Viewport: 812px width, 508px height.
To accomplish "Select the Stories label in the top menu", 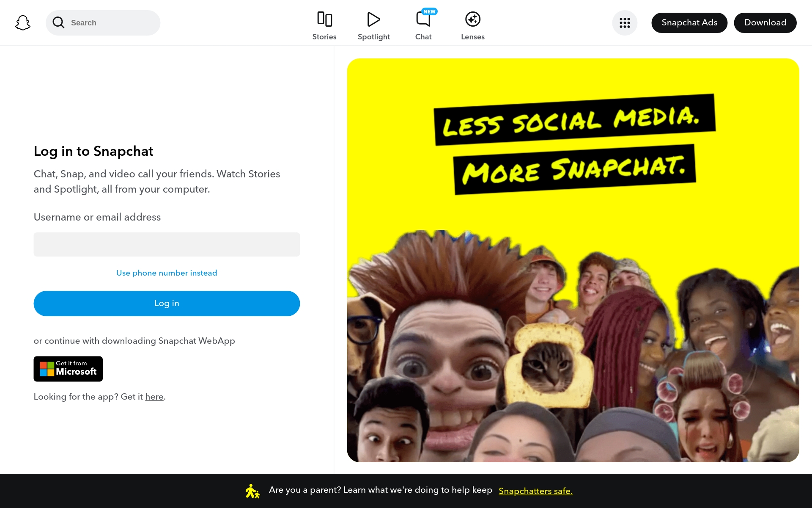I will 324,37.
